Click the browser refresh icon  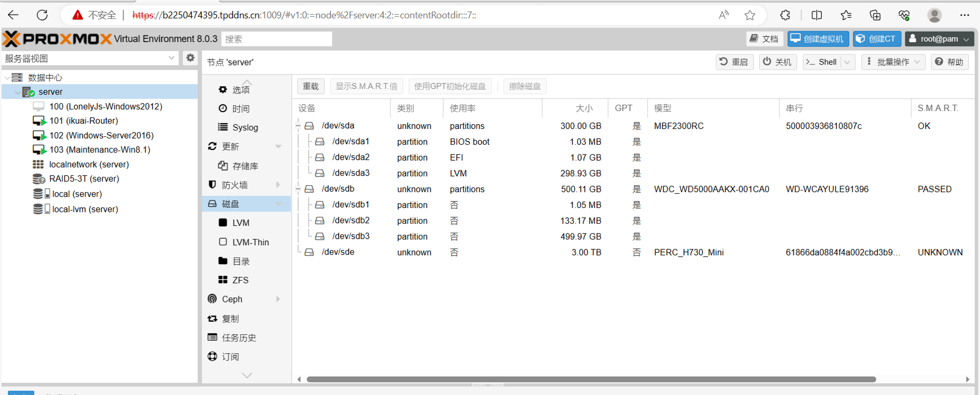click(42, 15)
